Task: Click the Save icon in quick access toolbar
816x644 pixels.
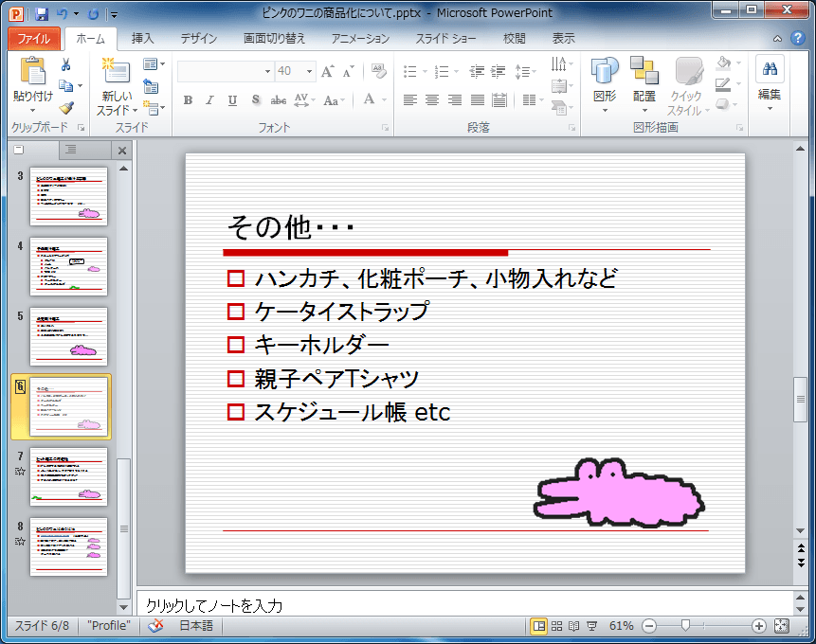Action: pyautogui.click(x=41, y=14)
